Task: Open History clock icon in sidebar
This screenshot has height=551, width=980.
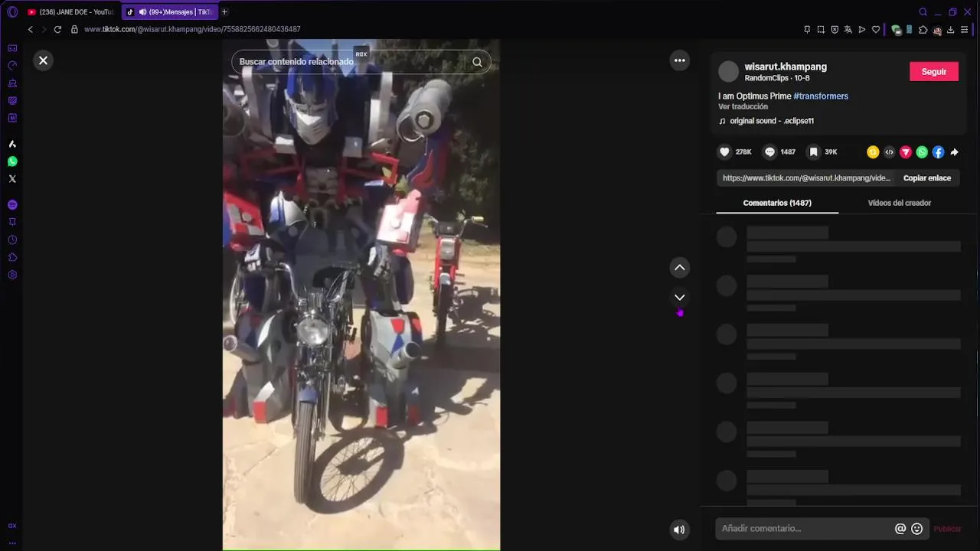Action: click(x=12, y=240)
